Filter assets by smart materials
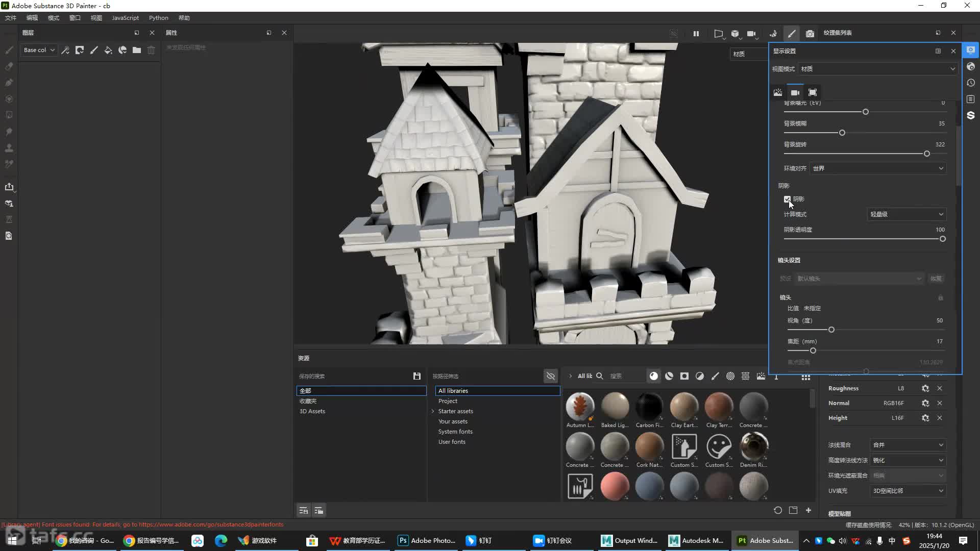Screen dimensions: 980x551 click(669, 376)
